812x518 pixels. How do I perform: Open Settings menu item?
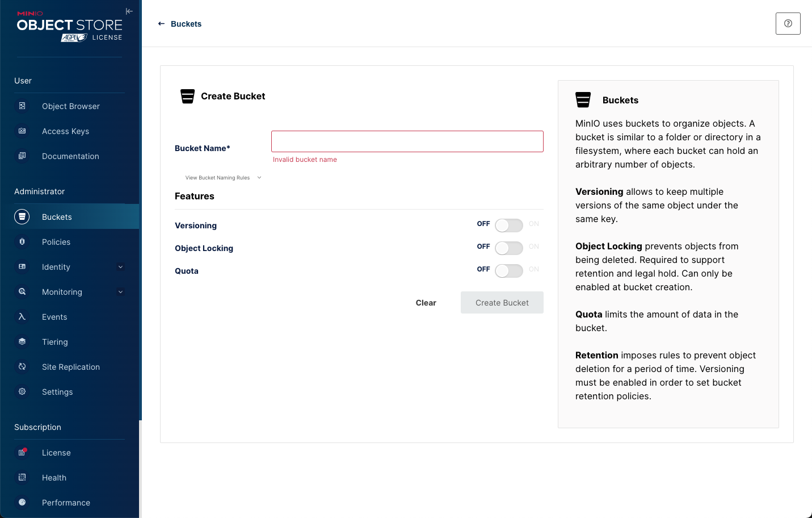69,392
